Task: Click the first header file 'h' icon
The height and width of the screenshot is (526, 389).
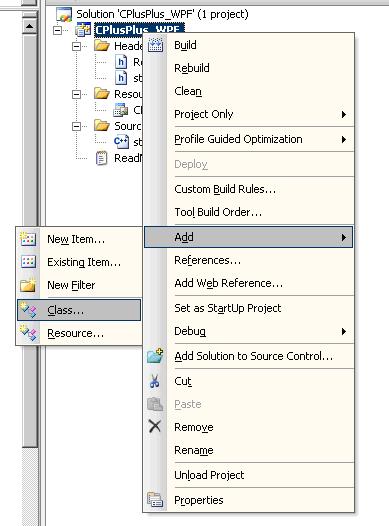Action: [121, 62]
